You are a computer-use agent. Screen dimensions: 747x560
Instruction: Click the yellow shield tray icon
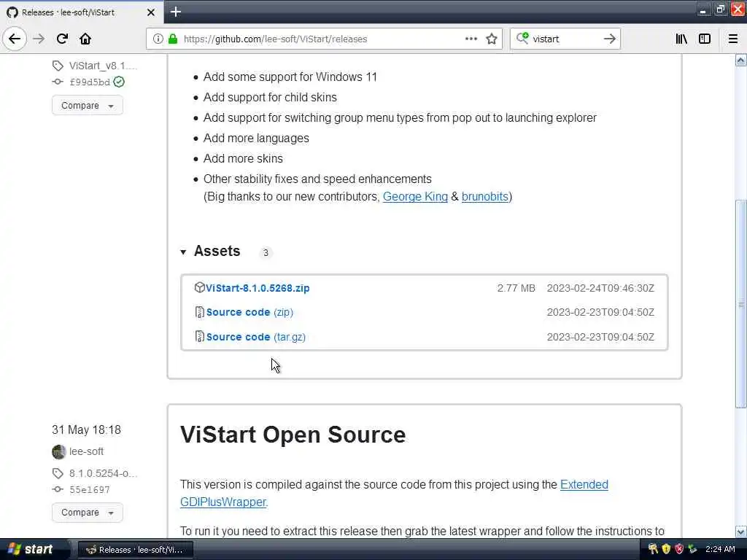tap(666, 549)
